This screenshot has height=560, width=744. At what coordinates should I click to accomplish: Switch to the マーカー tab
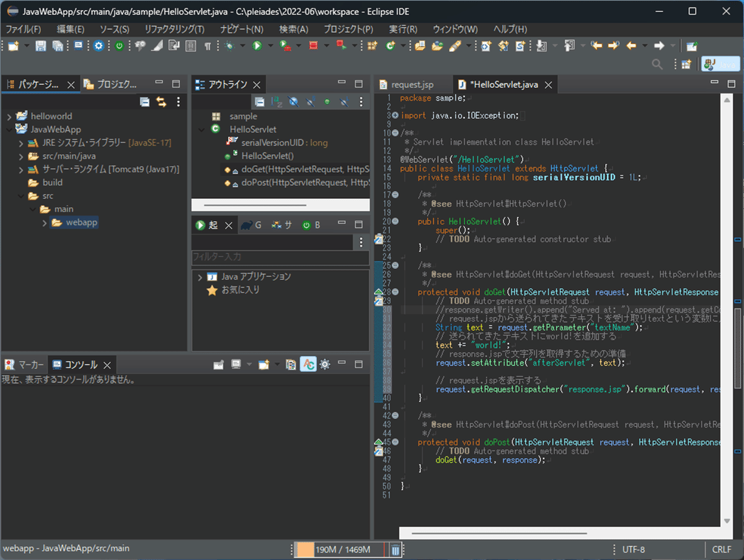[24, 365]
